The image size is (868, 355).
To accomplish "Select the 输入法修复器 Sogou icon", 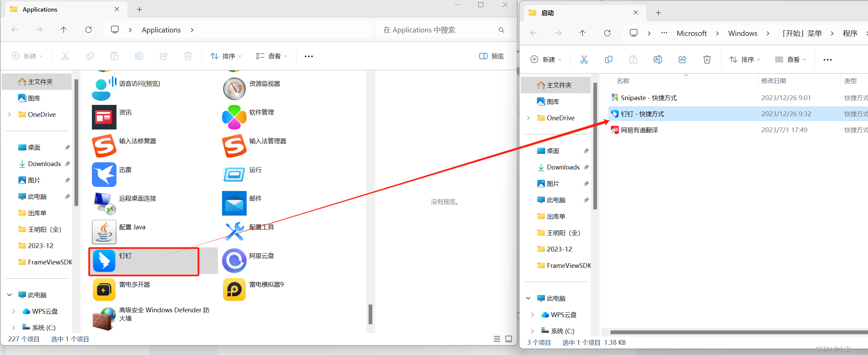I will (x=104, y=146).
